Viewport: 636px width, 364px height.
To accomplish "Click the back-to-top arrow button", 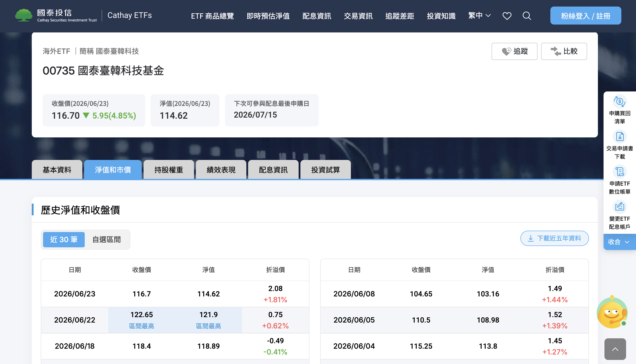I will point(615,349).
